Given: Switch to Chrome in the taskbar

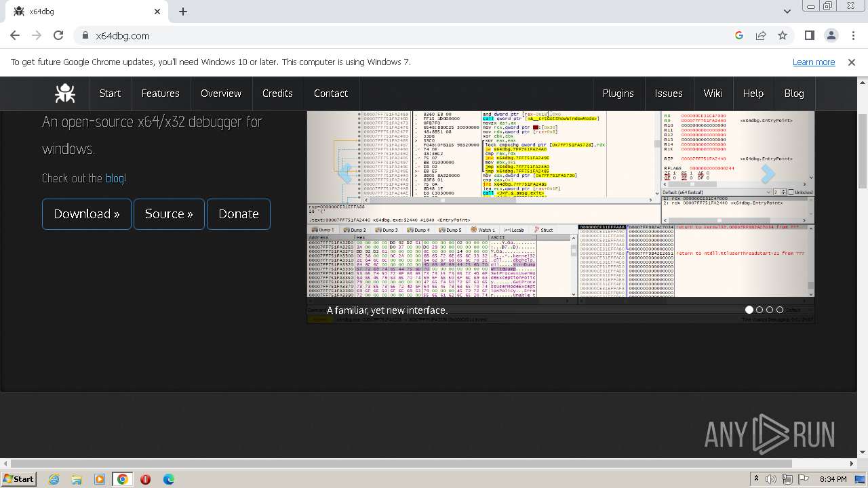Looking at the screenshot, I should coord(122,479).
